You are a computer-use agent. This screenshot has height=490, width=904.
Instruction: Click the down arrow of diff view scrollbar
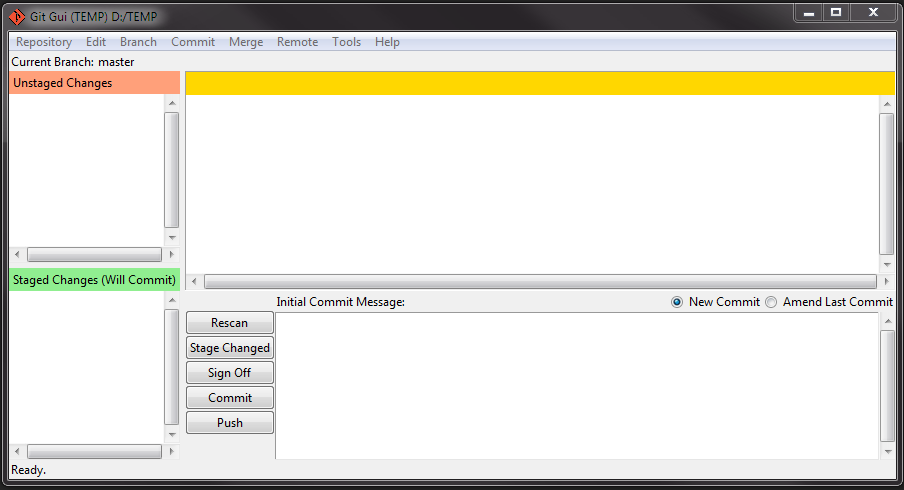click(887, 265)
